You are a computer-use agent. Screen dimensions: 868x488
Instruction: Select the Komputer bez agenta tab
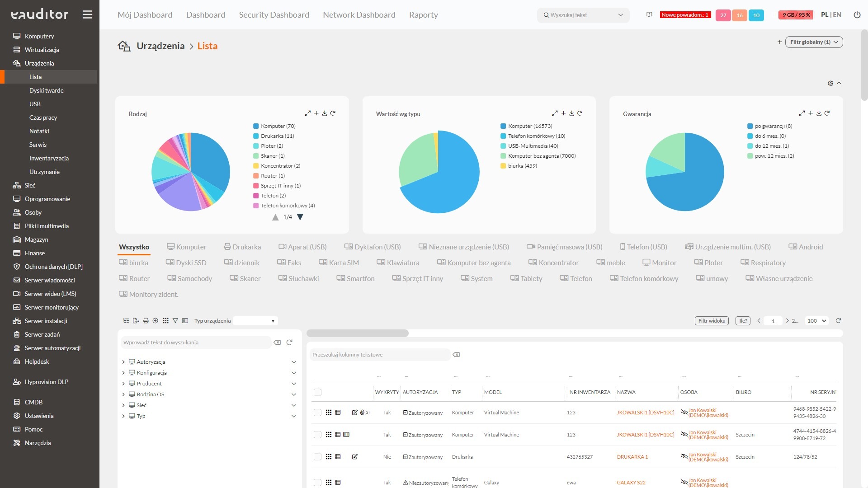(x=473, y=263)
